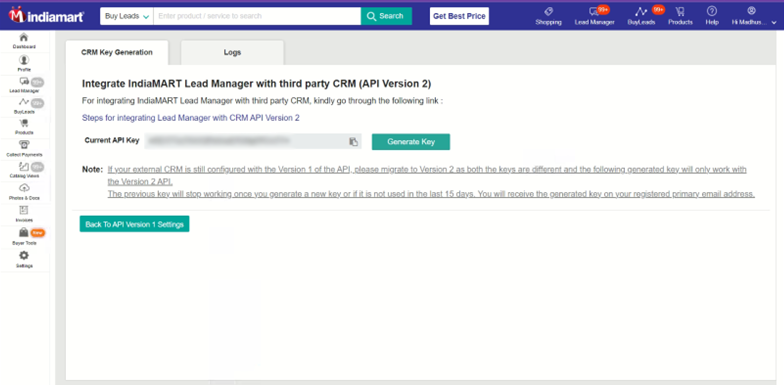This screenshot has width=784, height=385.
Task: Switch to the CRM Key Generation tab
Action: pos(117,52)
